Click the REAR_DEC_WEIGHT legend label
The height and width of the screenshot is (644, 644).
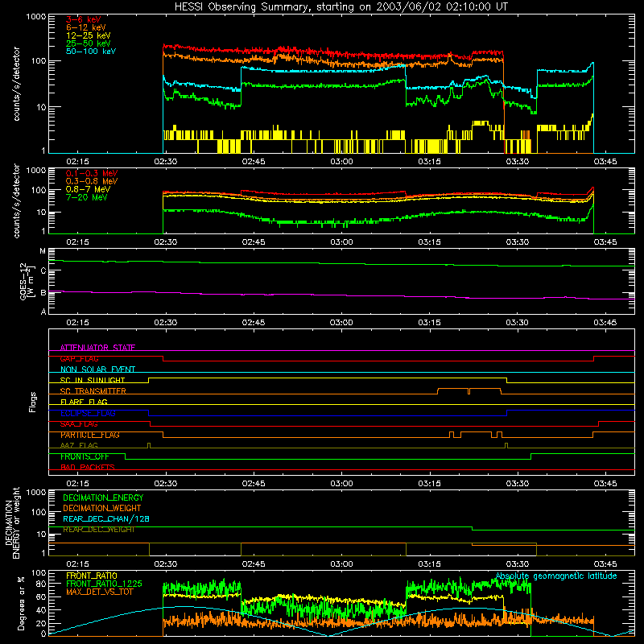98,530
